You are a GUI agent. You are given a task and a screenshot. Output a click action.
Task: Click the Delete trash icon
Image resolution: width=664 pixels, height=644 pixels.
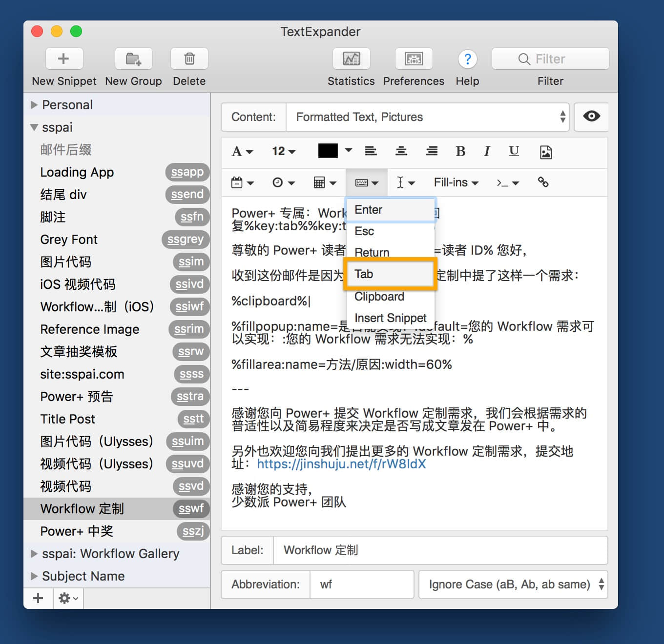189,59
